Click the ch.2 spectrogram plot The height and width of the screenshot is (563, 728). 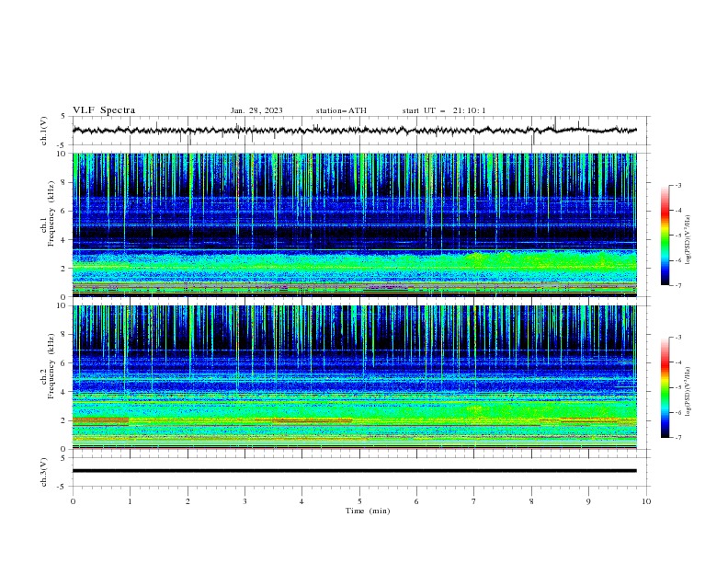click(355, 377)
